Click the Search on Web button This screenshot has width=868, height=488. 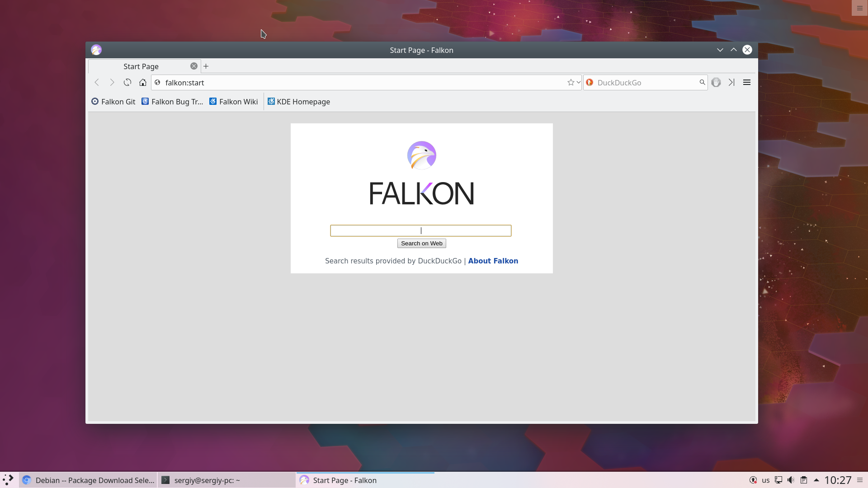(x=421, y=244)
